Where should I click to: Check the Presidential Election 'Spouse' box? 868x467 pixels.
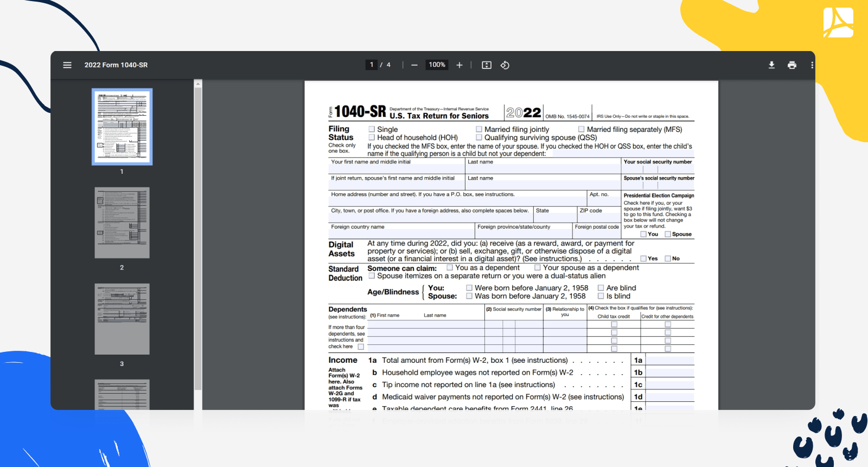(668, 234)
